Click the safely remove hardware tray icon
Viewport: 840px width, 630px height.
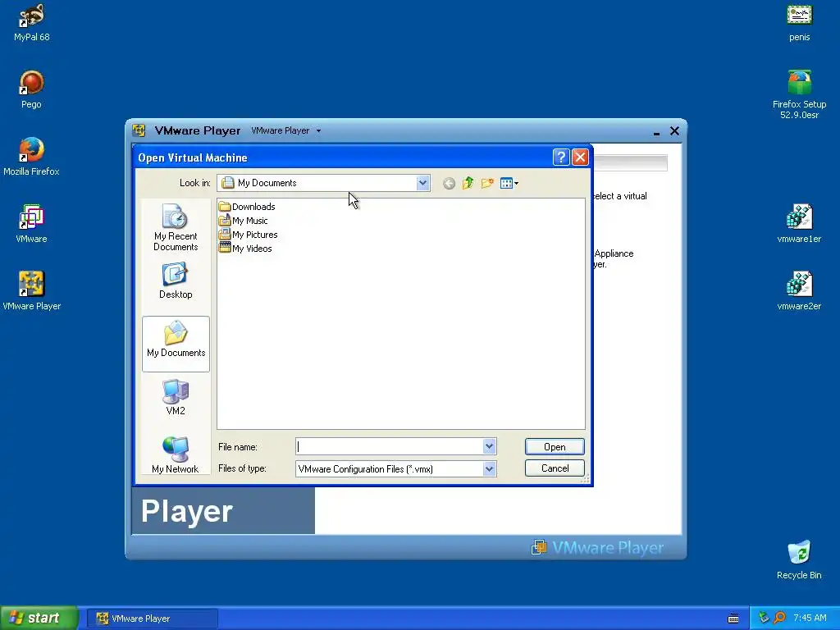764,618
